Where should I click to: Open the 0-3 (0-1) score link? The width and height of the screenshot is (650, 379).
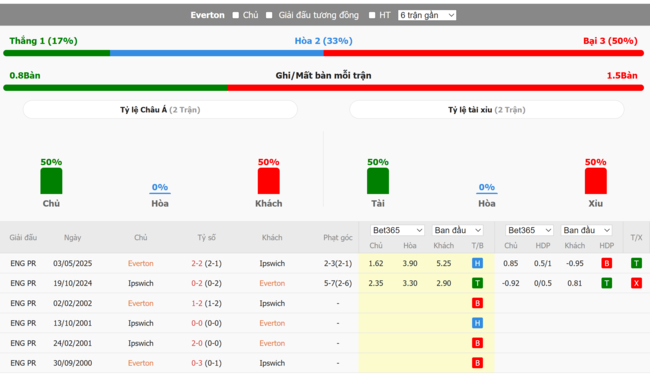(206, 363)
